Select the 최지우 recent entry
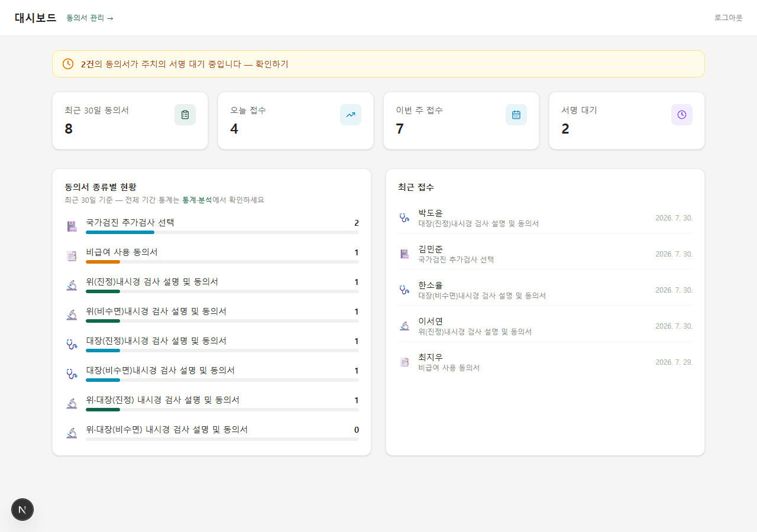757x532 pixels. [545, 362]
